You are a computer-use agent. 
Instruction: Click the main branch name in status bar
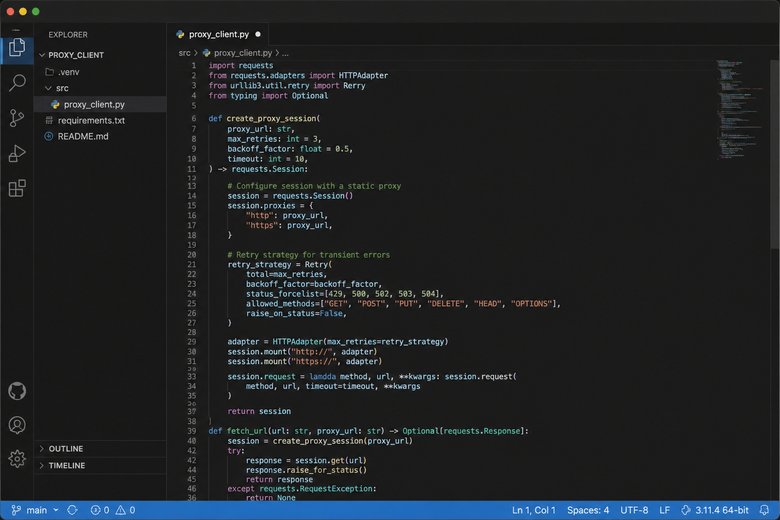pyautogui.click(x=36, y=510)
